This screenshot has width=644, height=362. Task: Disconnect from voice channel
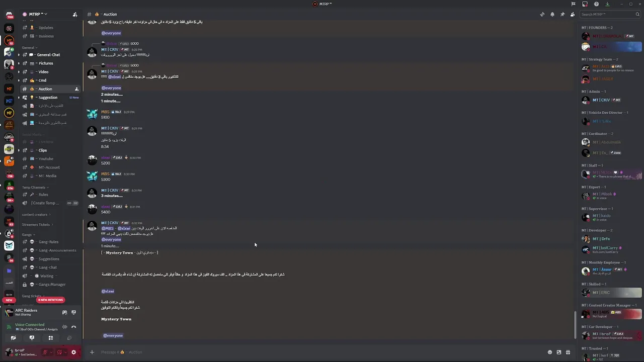coord(73,327)
